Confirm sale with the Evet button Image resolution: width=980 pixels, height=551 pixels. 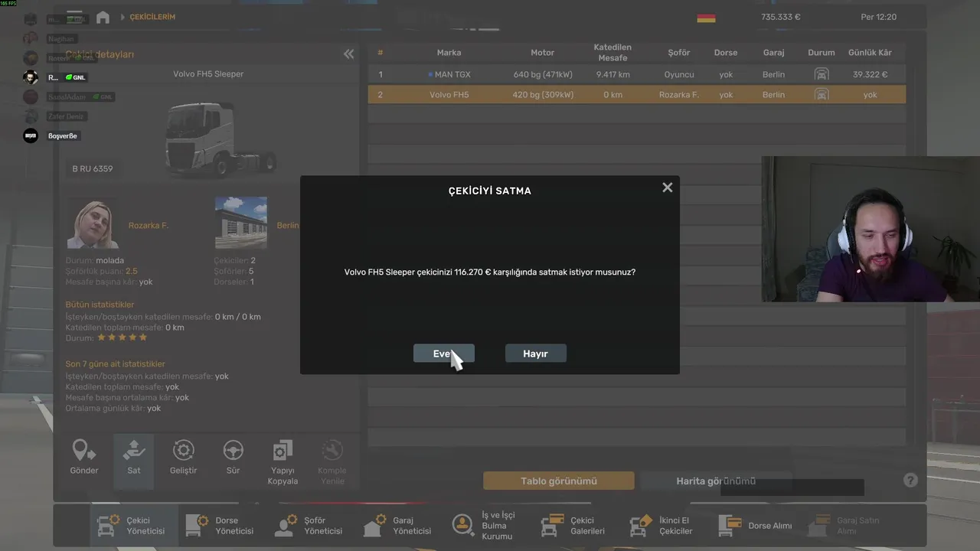point(444,354)
